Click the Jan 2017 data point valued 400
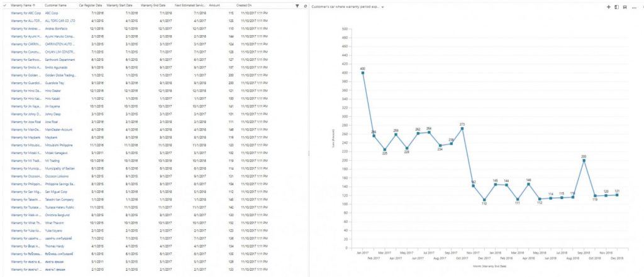The image size is (644, 277). click(x=362, y=72)
